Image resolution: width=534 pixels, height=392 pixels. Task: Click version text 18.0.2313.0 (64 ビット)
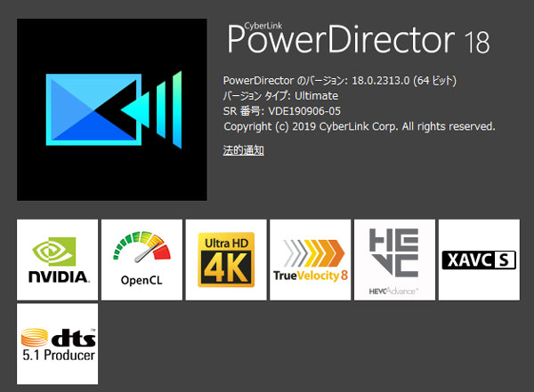pyautogui.click(x=404, y=81)
